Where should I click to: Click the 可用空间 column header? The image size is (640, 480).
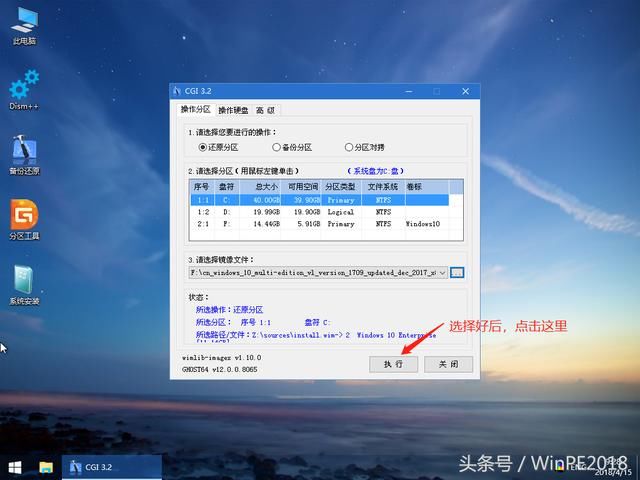[301, 187]
